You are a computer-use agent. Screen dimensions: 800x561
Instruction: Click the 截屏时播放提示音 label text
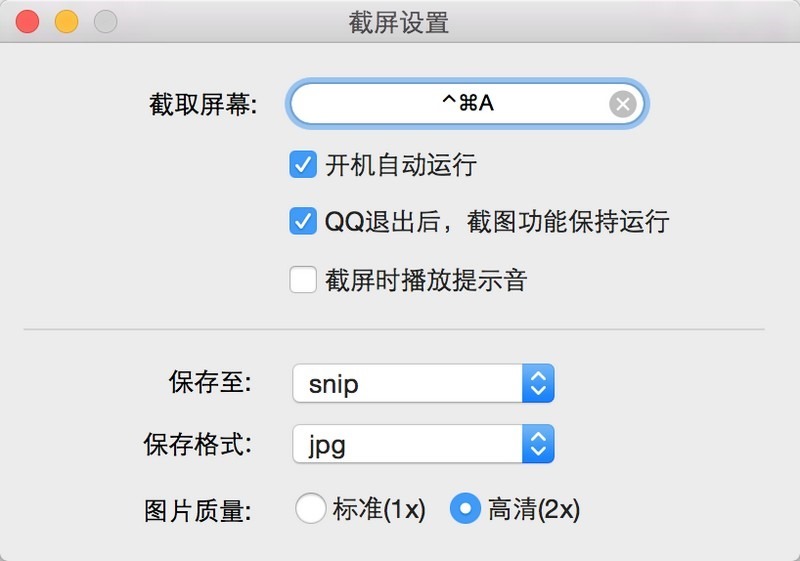pyautogui.click(x=425, y=280)
